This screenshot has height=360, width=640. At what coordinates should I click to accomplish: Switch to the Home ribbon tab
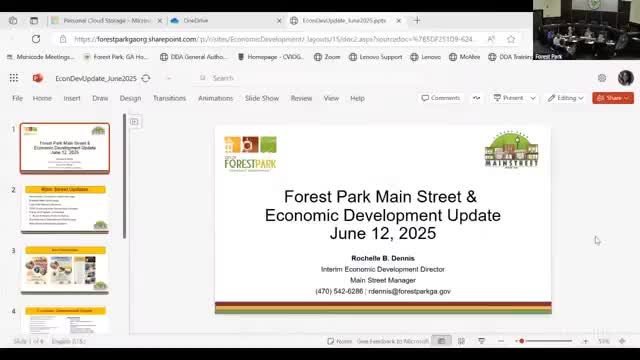[42, 98]
